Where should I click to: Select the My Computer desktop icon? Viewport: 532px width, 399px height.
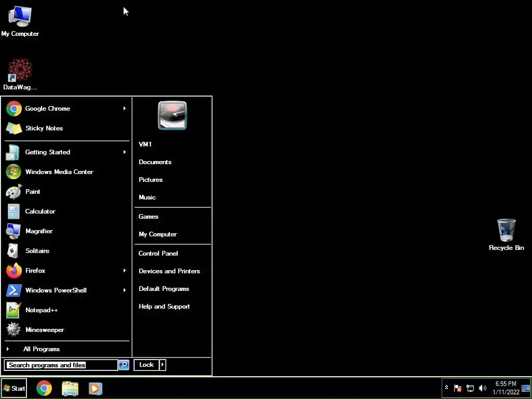coord(20,21)
